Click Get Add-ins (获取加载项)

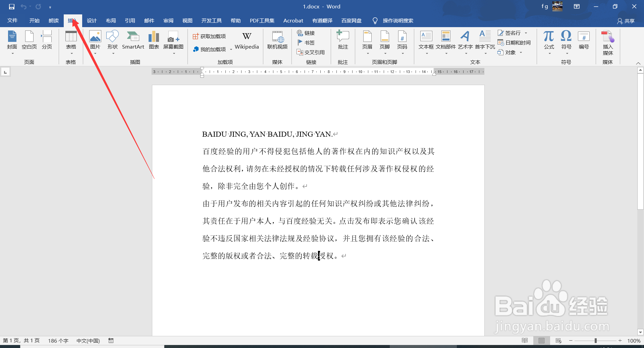[209, 36]
